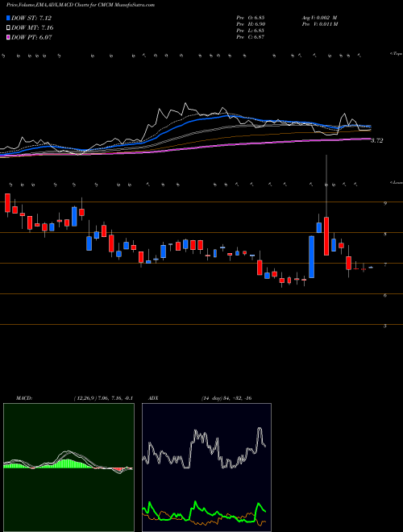Click the price axis label 6
The height and width of the screenshot is (532, 403).
[385, 295]
